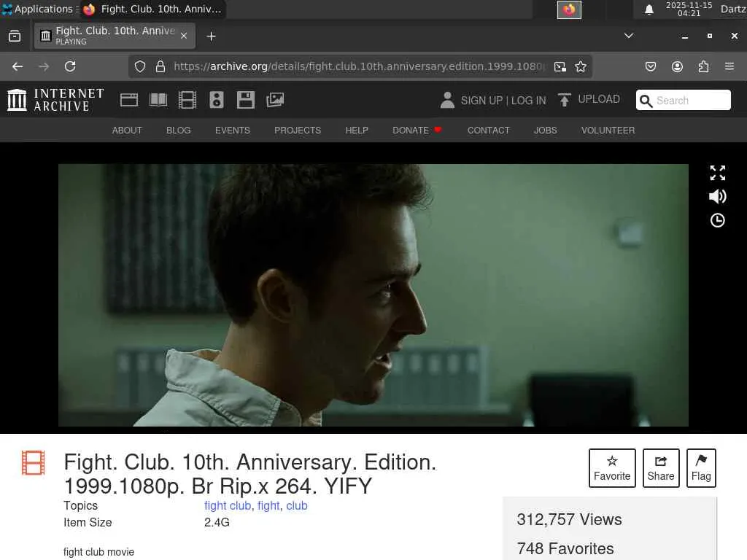
Task: Open the 'fight' topic link
Action: pyautogui.click(x=268, y=506)
